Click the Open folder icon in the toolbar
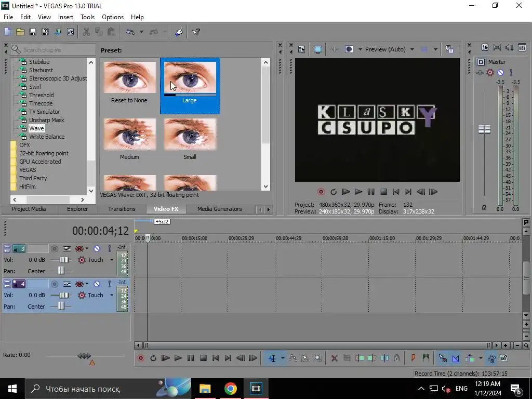 (20, 32)
